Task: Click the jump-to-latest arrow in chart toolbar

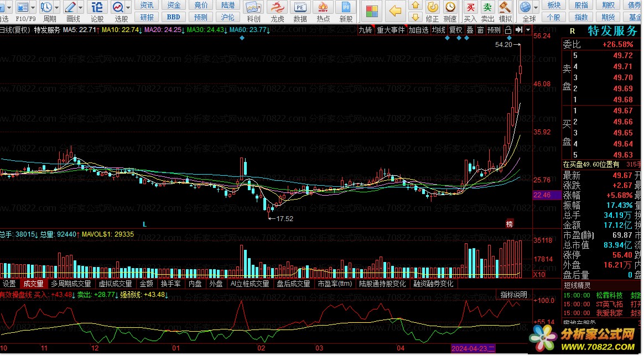Action: 519,30
